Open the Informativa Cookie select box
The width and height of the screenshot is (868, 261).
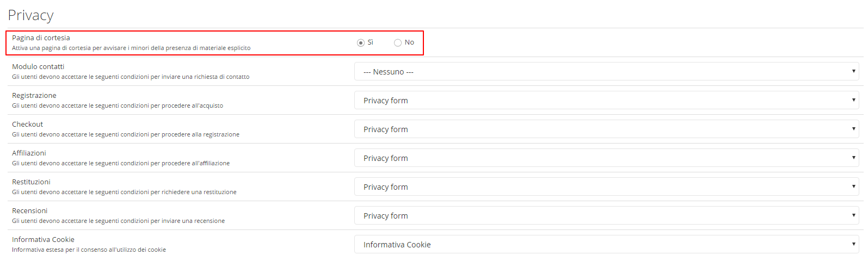coord(606,244)
